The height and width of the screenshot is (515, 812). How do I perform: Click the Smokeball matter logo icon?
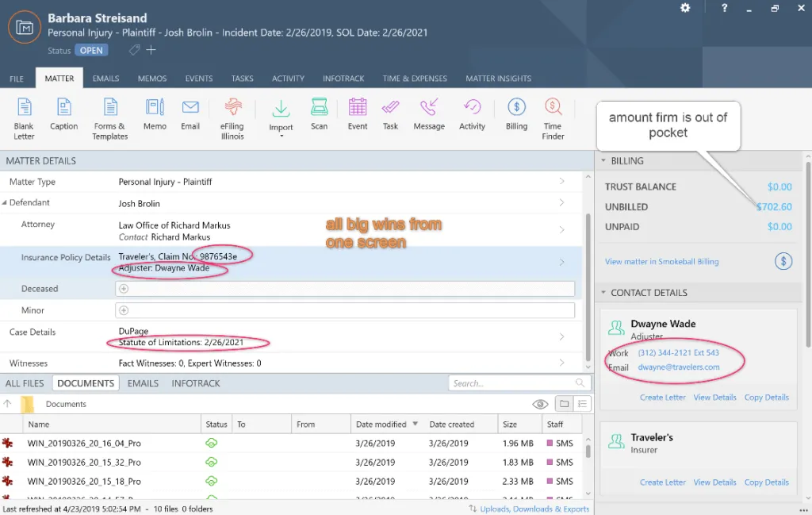pyautogui.click(x=25, y=27)
